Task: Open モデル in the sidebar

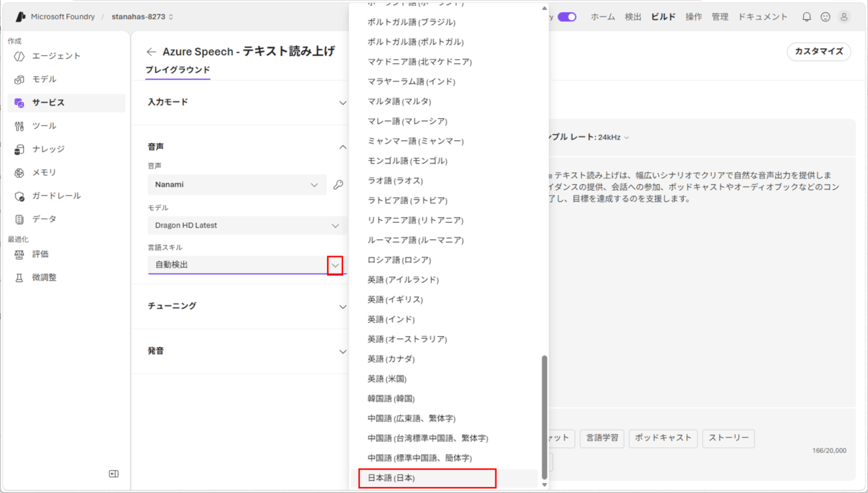Action: tap(67, 79)
